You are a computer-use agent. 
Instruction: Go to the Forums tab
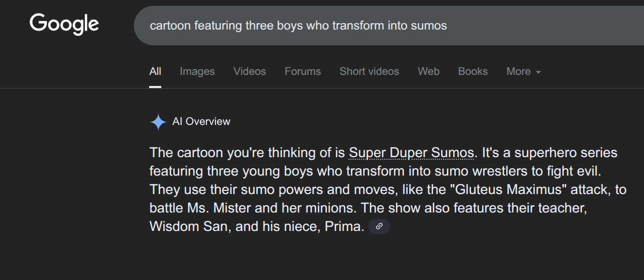303,71
